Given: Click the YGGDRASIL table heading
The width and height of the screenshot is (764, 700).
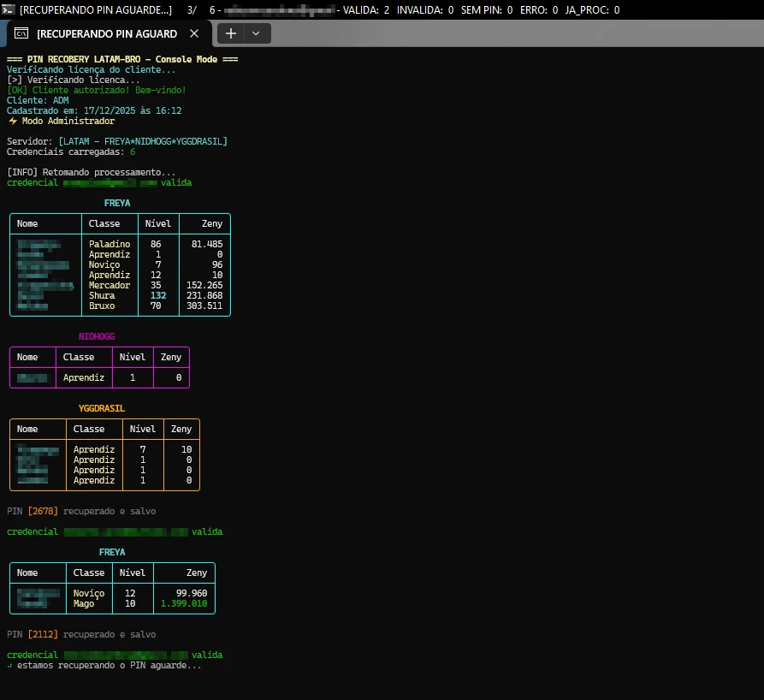Looking at the screenshot, I should (x=101, y=408).
